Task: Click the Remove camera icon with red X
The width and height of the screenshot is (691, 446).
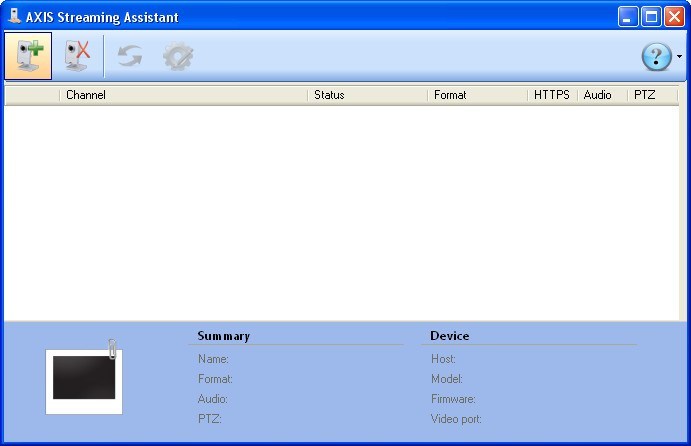Action: click(x=77, y=56)
